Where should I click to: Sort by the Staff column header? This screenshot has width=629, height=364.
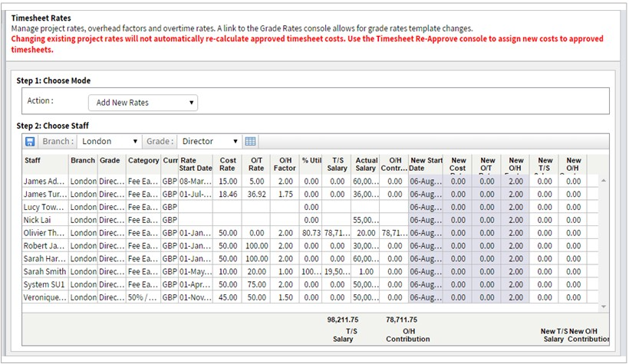(45, 164)
